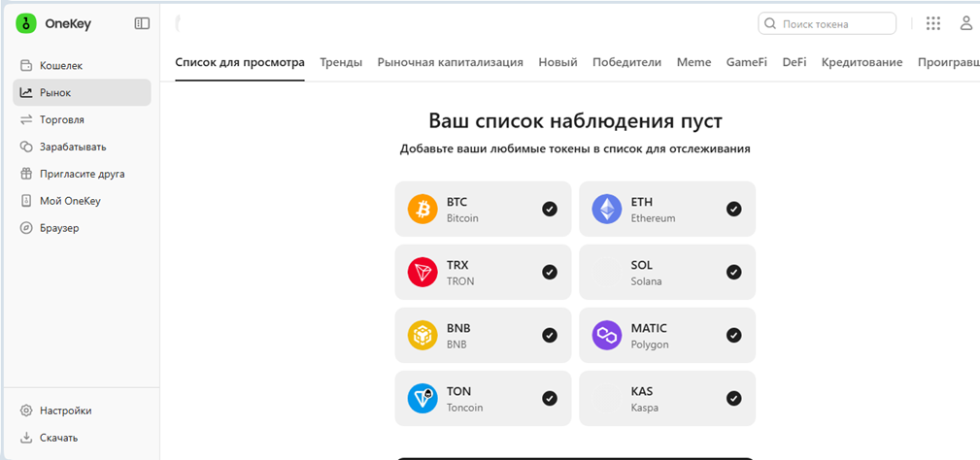Uncheck the MATIC Polygon checkmark
This screenshot has width=980, height=460.
tap(734, 335)
